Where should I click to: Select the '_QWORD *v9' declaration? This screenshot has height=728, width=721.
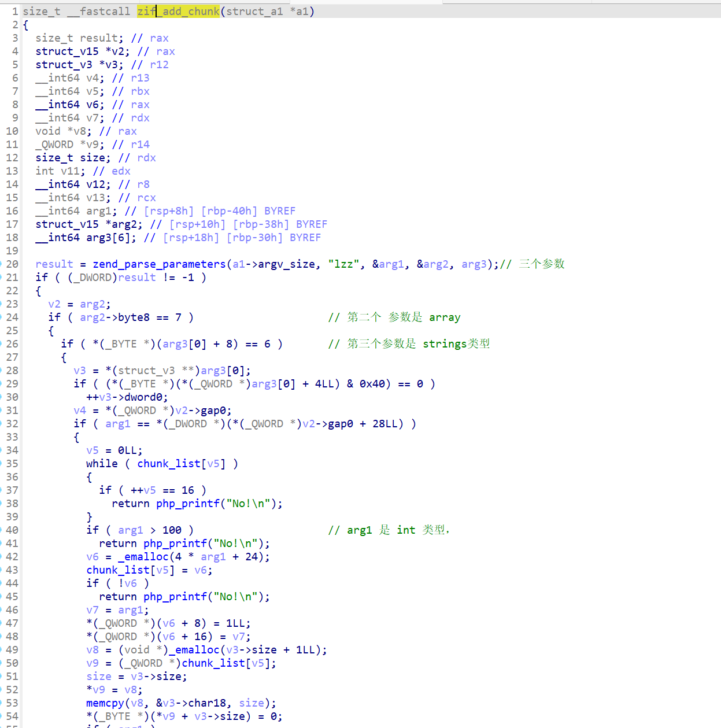click(x=70, y=144)
